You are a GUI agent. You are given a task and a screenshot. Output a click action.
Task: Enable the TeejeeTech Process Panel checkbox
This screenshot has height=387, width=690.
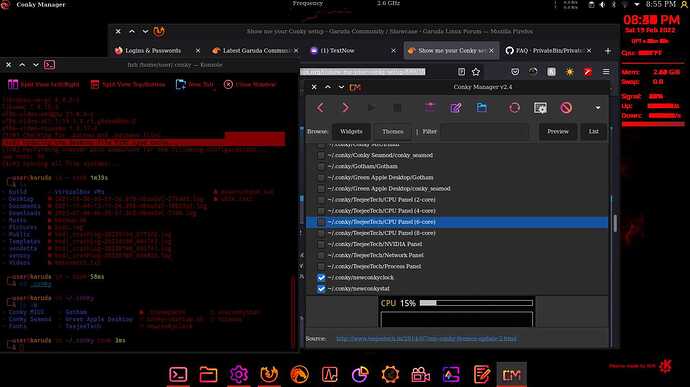point(321,267)
